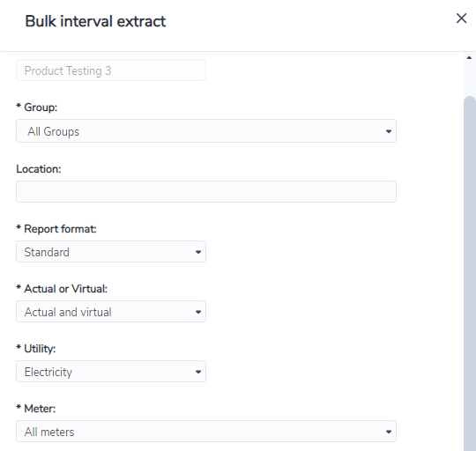This screenshot has height=451, width=476.
Task: Click the scrollbar up arrow
Action: coord(469,57)
